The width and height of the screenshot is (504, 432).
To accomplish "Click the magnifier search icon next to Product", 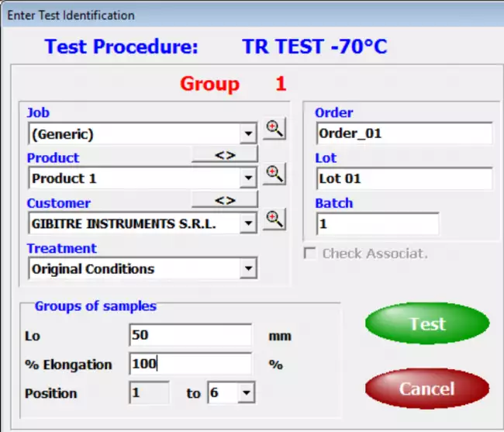I will point(274,175).
